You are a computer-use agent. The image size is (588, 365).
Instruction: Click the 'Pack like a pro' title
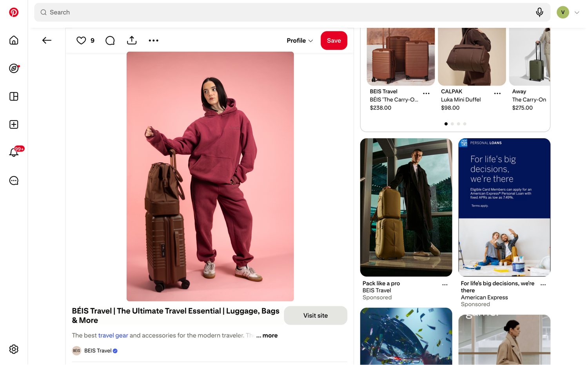pos(381,283)
